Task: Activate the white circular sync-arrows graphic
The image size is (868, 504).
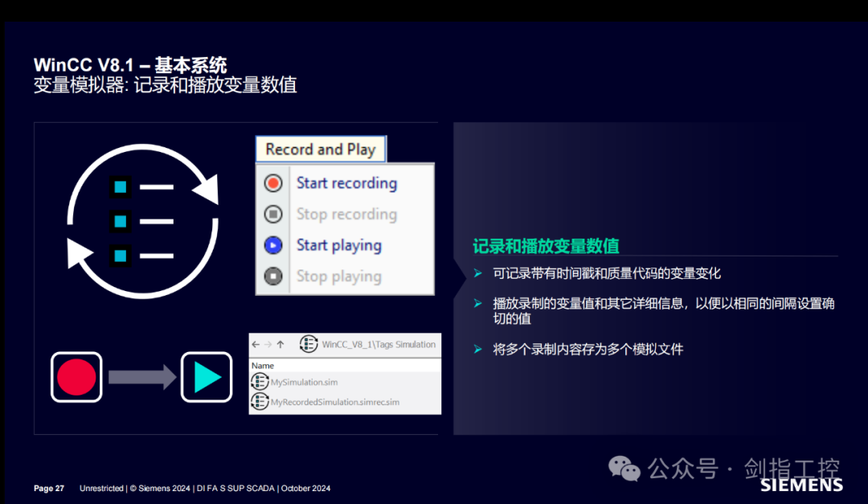Action: coord(142,219)
